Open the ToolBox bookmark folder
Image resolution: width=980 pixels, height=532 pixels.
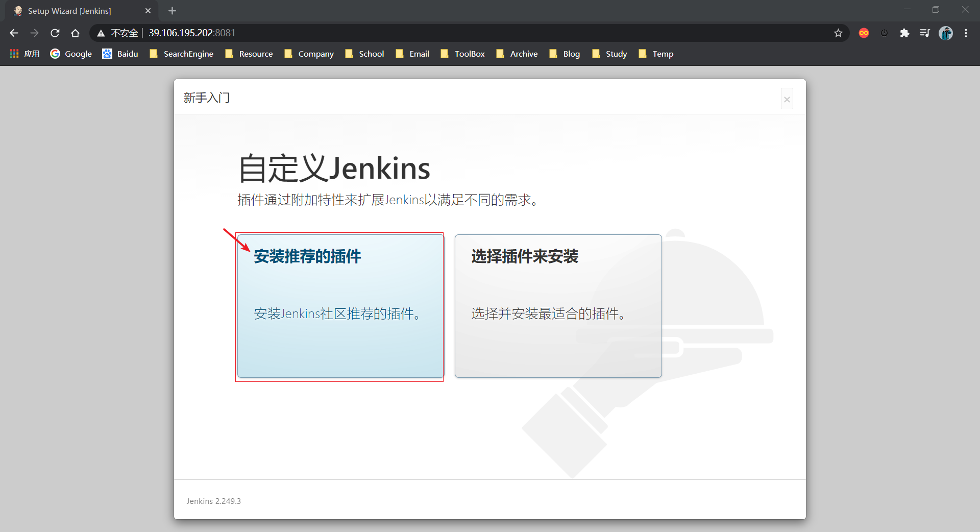[463, 54]
